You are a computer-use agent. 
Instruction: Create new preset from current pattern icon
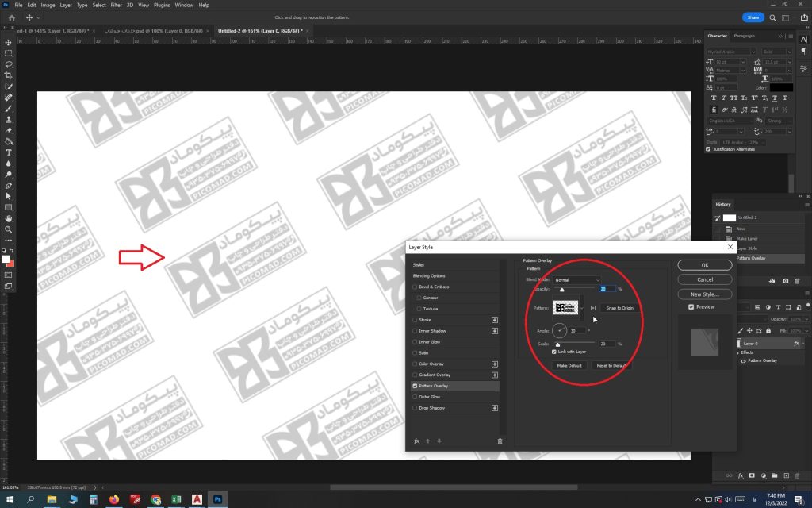(x=593, y=308)
